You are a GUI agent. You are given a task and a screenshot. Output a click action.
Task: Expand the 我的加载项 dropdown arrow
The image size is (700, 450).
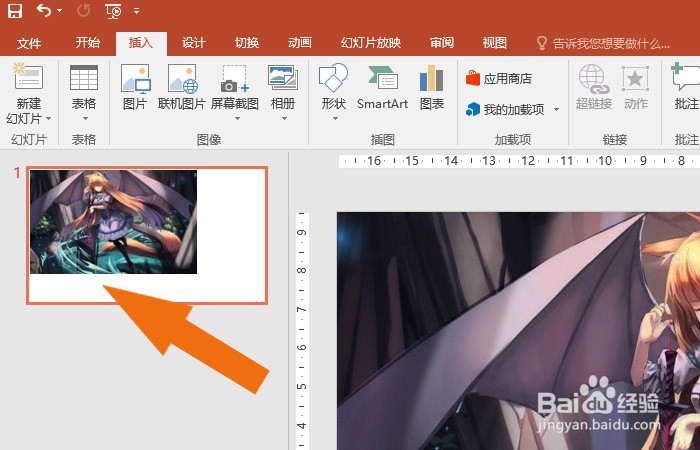coord(557,109)
